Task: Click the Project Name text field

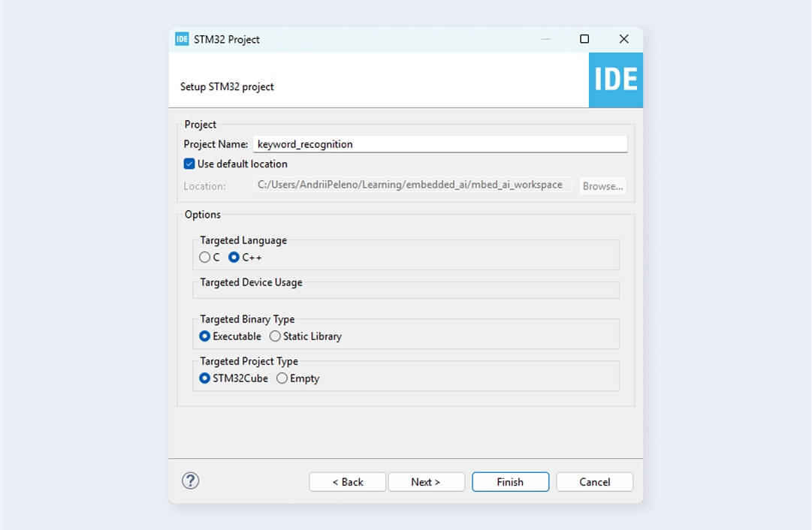Action: point(439,144)
